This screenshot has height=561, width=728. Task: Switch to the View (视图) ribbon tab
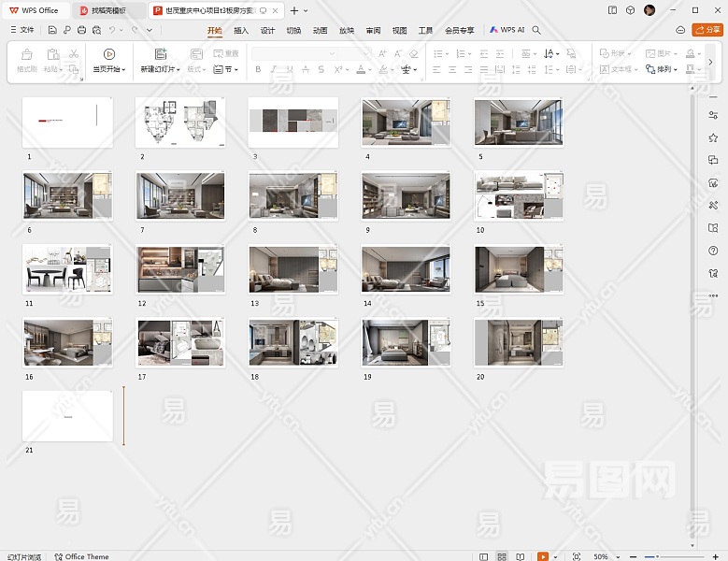click(399, 30)
